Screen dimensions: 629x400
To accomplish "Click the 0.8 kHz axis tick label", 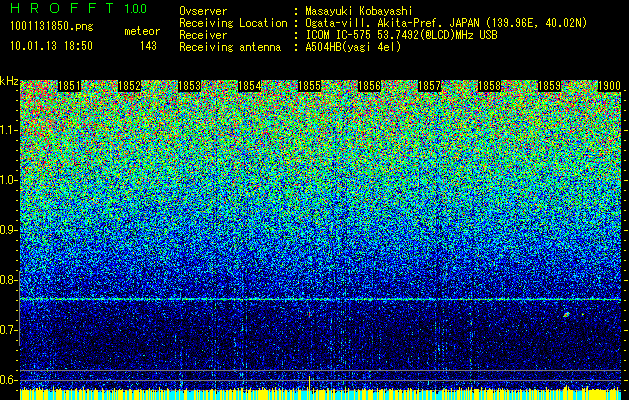I will [x=8, y=280].
